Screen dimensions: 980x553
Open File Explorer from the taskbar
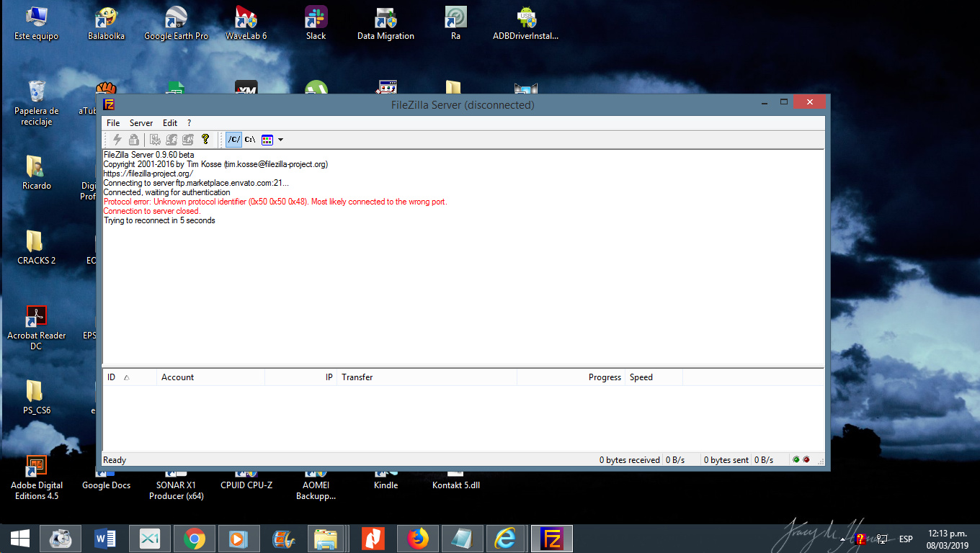pyautogui.click(x=326, y=539)
